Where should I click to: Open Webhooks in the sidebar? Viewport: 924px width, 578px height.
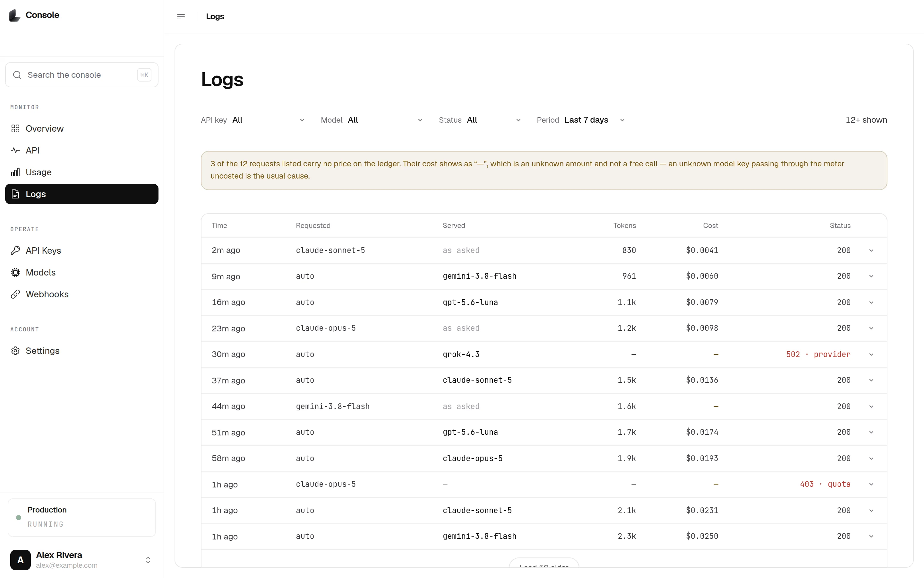click(x=82, y=294)
